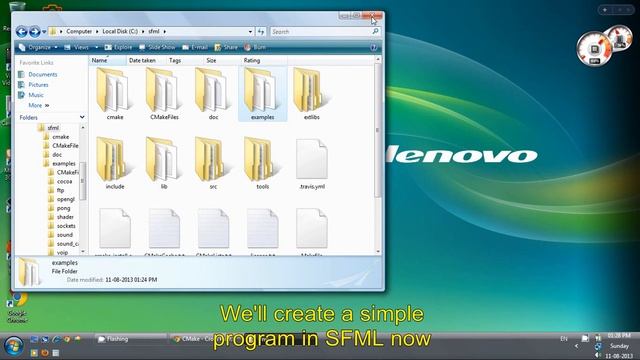Select the .travis.yml file icon
This screenshot has width=640, height=360.
[x=311, y=159]
